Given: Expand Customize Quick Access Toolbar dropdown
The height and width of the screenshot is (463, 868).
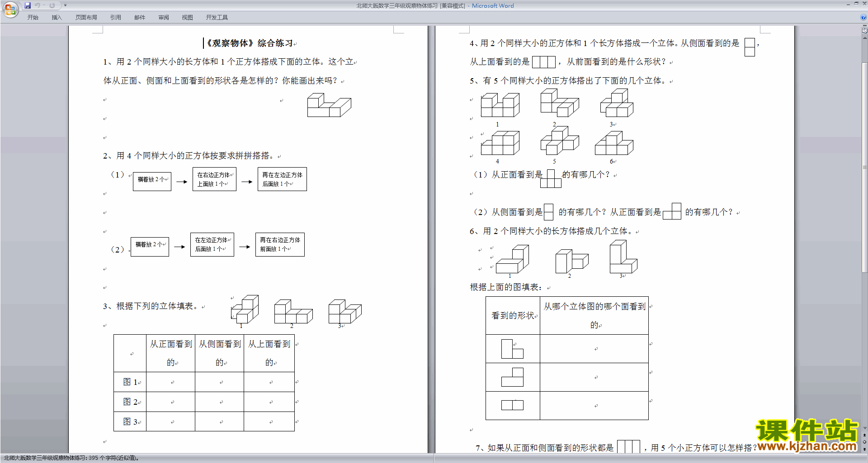Looking at the screenshot, I should [66, 5].
